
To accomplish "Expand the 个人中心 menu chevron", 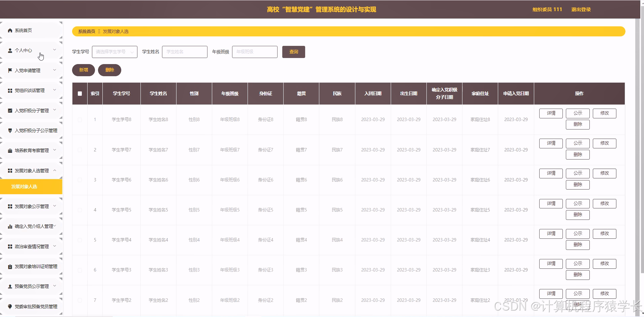I will [x=55, y=50].
